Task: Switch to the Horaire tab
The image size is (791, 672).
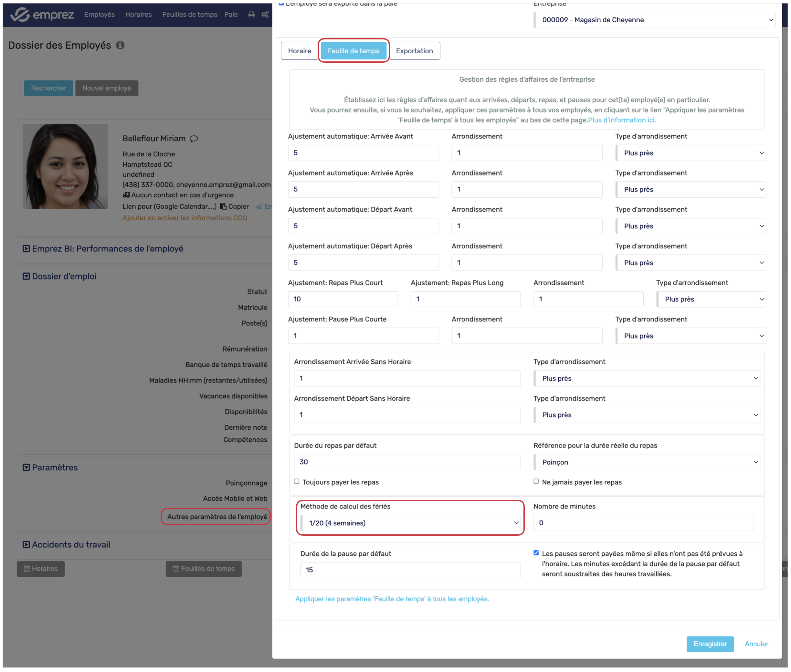Action: [300, 51]
